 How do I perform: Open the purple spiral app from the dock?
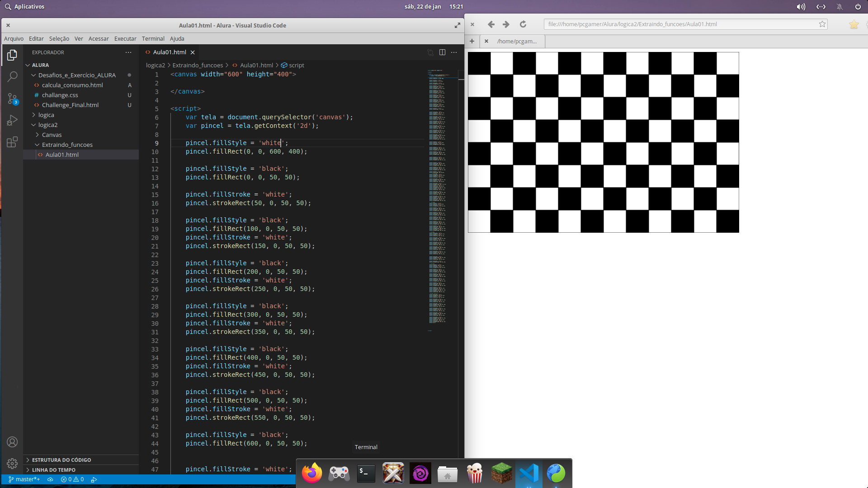[x=420, y=473]
